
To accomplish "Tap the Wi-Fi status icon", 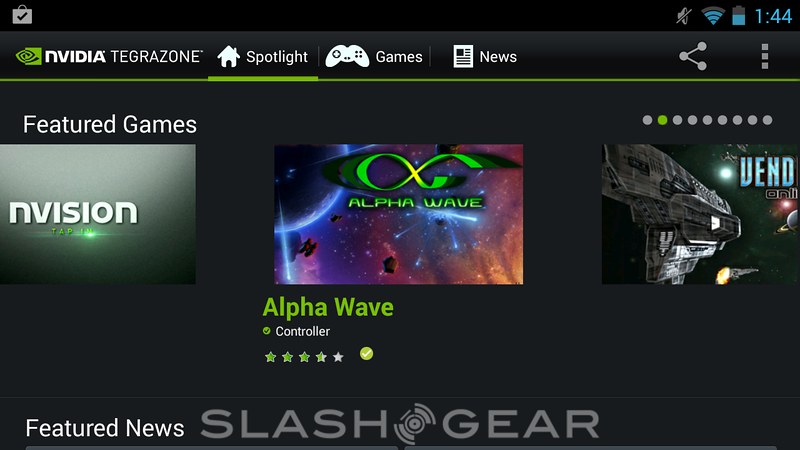I will [x=713, y=16].
